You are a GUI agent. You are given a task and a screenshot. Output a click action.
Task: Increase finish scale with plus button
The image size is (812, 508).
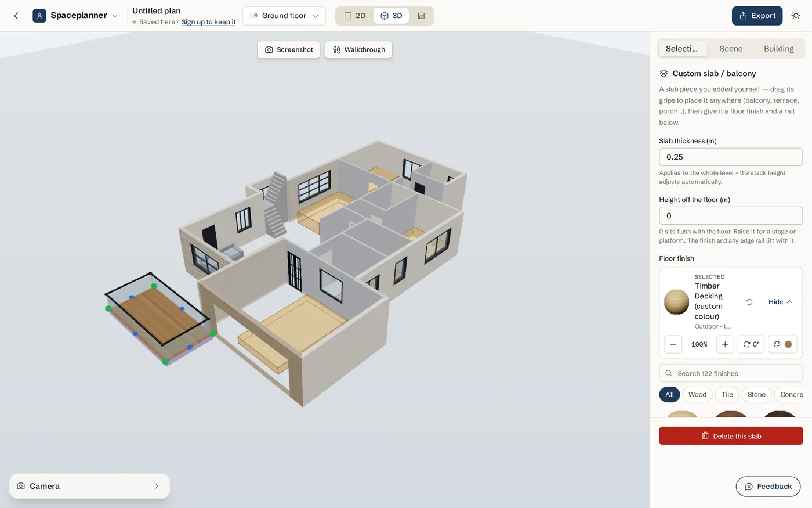tap(725, 344)
